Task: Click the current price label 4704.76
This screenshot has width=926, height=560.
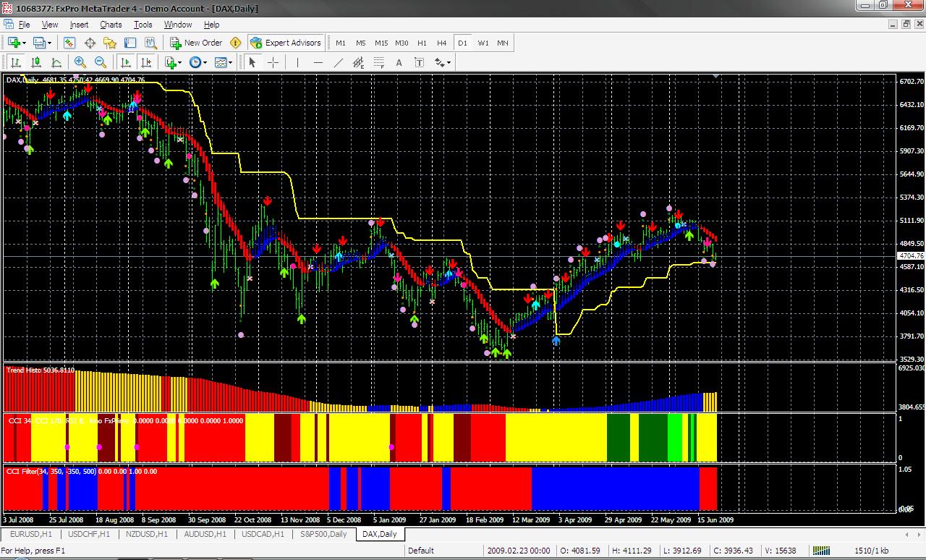Action: pos(910,256)
